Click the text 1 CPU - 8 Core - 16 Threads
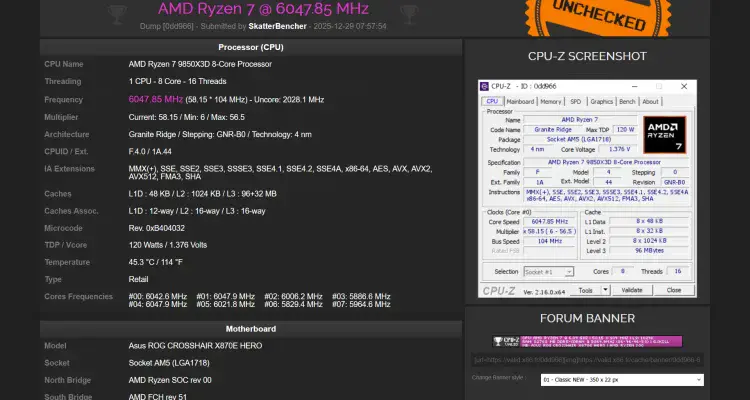750x400 pixels. [x=177, y=81]
